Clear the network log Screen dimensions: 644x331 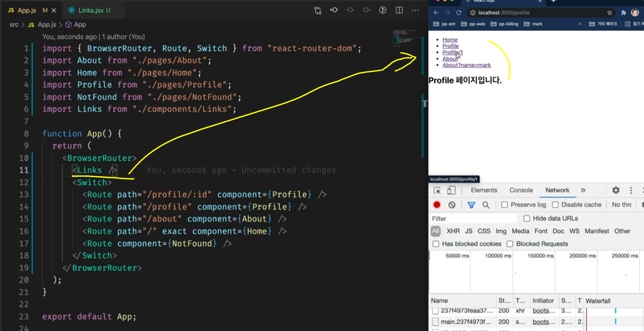pos(452,205)
